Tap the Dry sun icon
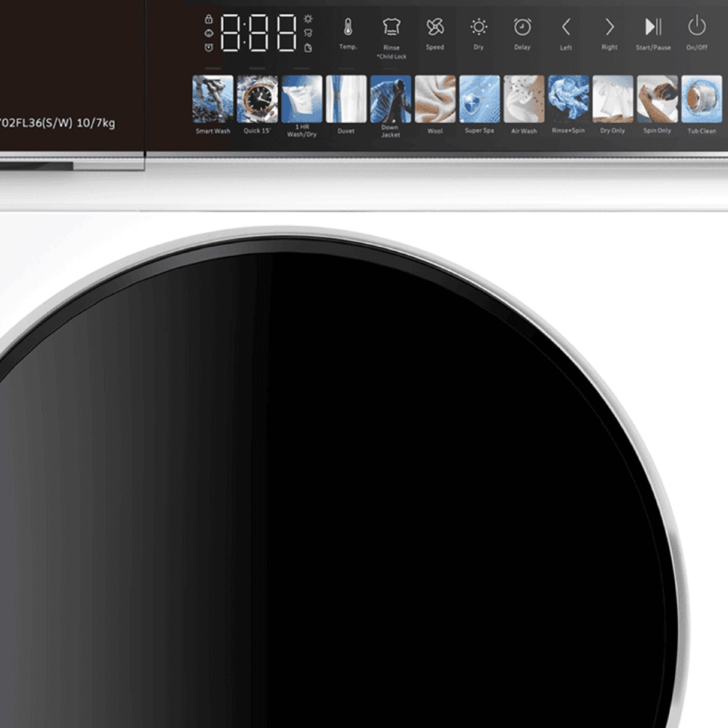 click(x=478, y=28)
